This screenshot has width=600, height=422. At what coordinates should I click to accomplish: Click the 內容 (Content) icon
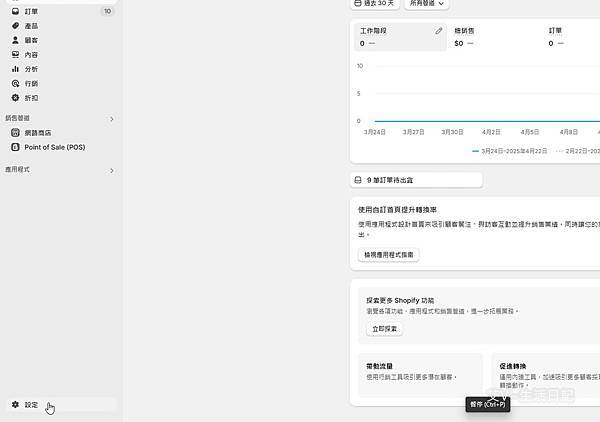pos(15,54)
